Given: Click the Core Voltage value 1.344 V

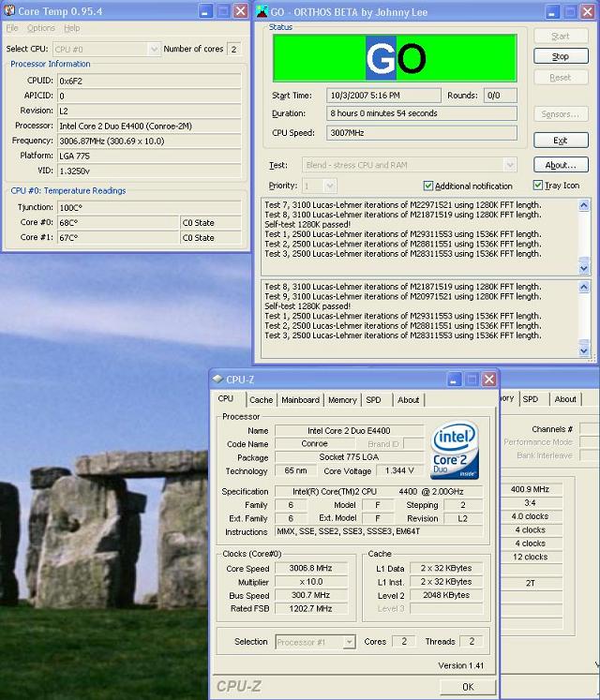Looking at the screenshot, I should pos(399,470).
